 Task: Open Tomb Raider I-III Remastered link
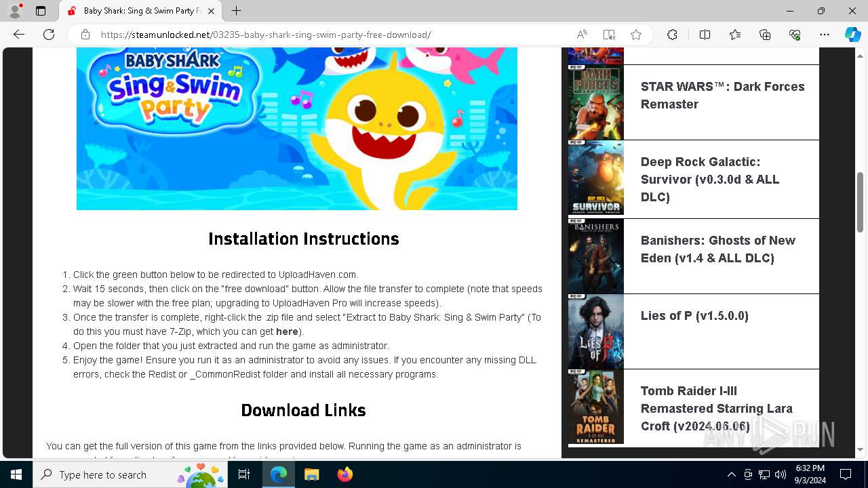[716, 409]
